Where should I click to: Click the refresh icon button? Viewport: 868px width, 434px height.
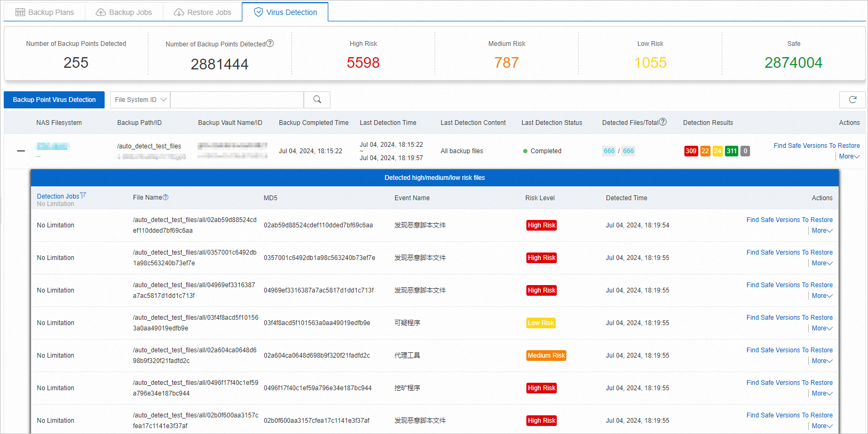click(x=853, y=100)
